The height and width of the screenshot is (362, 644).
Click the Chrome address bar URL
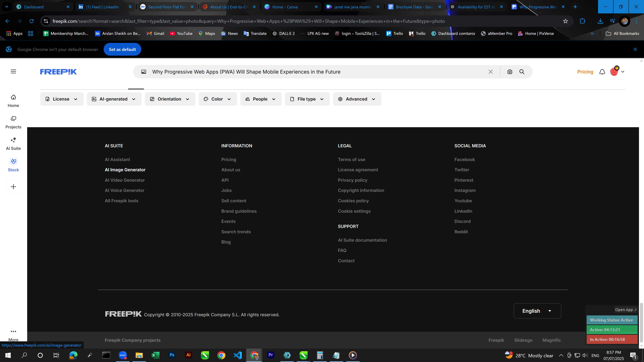coord(249,21)
